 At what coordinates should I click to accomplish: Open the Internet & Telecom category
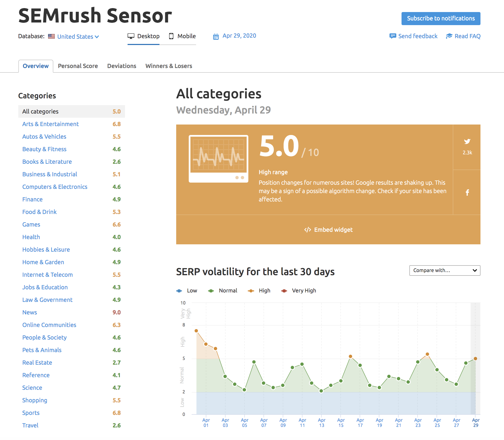click(48, 275)
